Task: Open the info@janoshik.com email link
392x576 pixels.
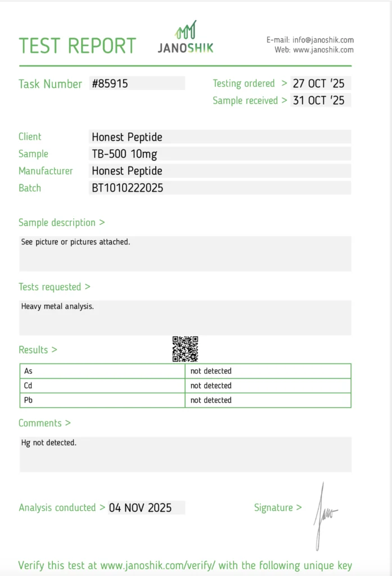Action: point(322,40)
